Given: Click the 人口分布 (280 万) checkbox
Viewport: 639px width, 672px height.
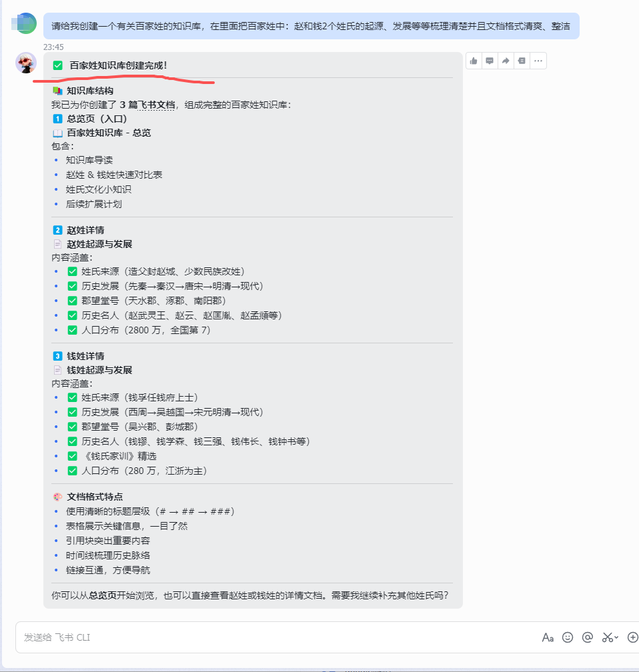Looking at the screenshot, I should 73,471.
